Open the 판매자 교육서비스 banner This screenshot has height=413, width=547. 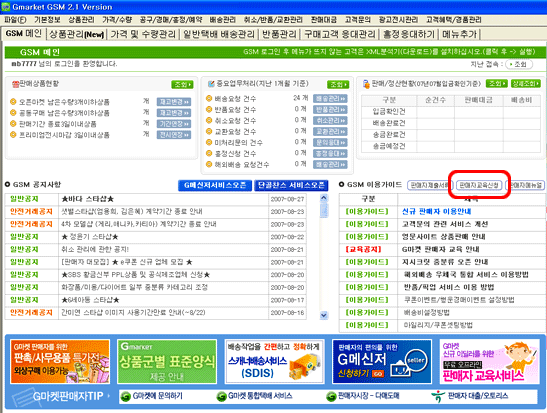[489, 361]
